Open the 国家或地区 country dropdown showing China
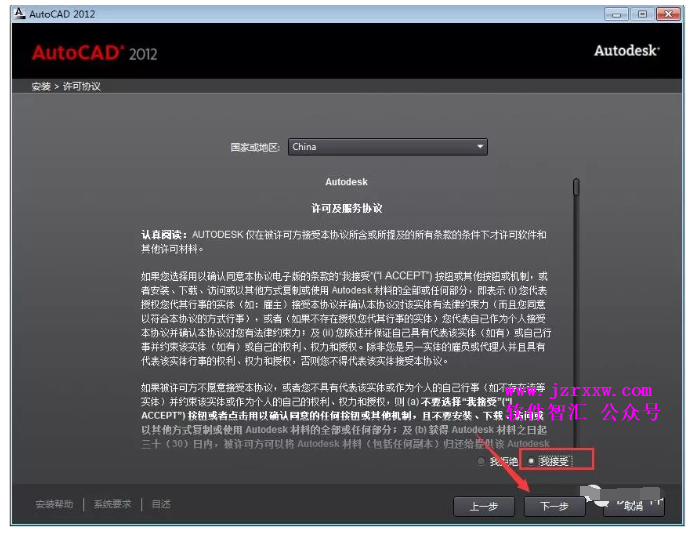Viewport: 688px width, 534px height. [387, 147]
